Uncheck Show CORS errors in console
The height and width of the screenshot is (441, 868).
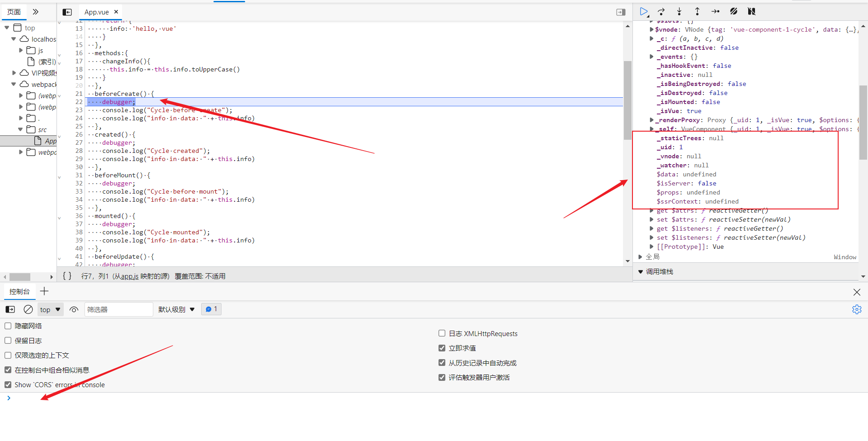pos(8,385)
